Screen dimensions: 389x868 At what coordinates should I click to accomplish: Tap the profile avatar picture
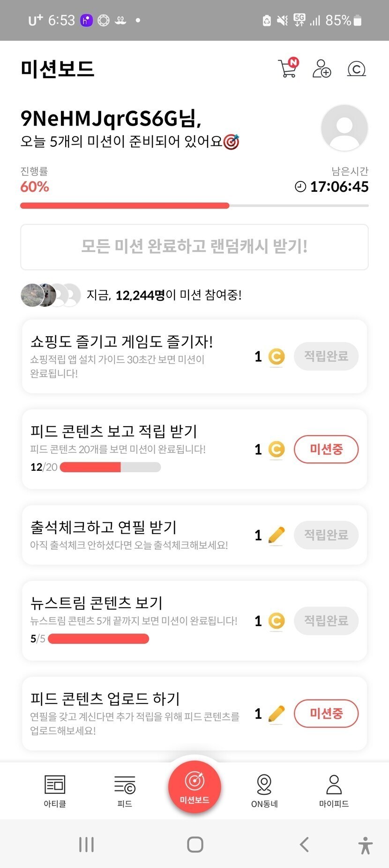click(344, 128)
